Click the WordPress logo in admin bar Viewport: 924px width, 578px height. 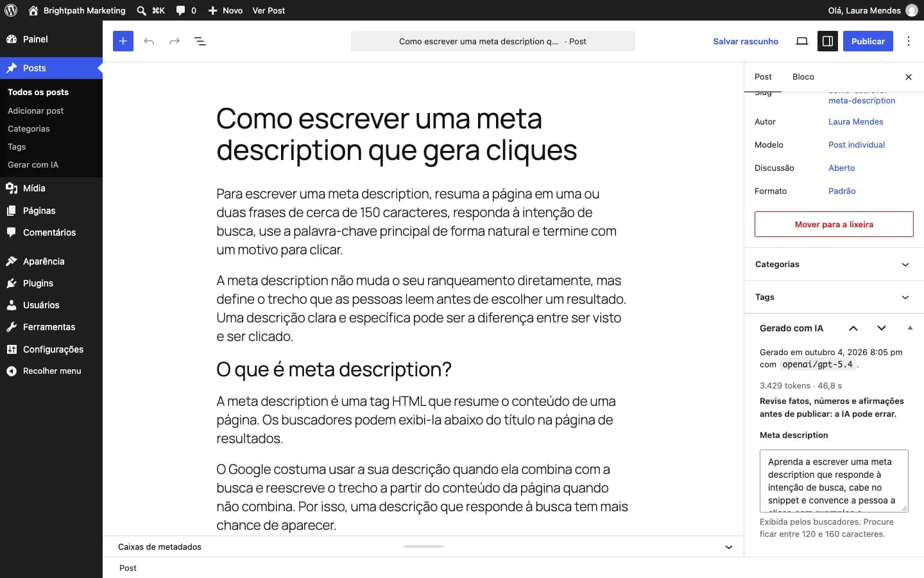pyautogui.click(x=11, y=10)
